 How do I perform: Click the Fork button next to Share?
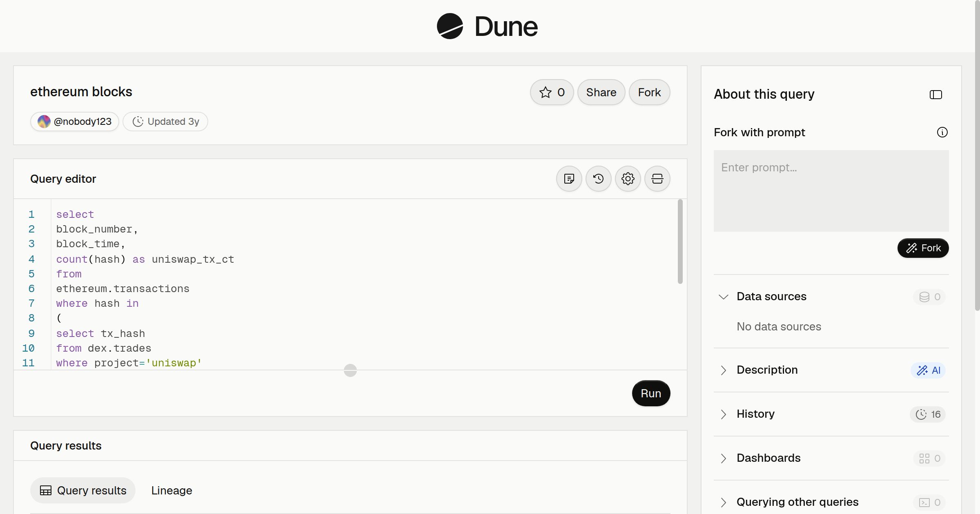649,92
